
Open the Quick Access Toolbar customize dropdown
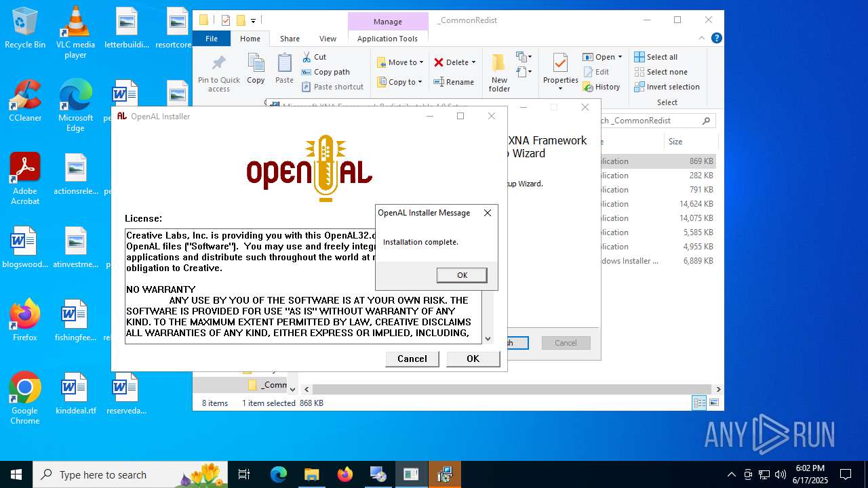click(x=254, y=21)
